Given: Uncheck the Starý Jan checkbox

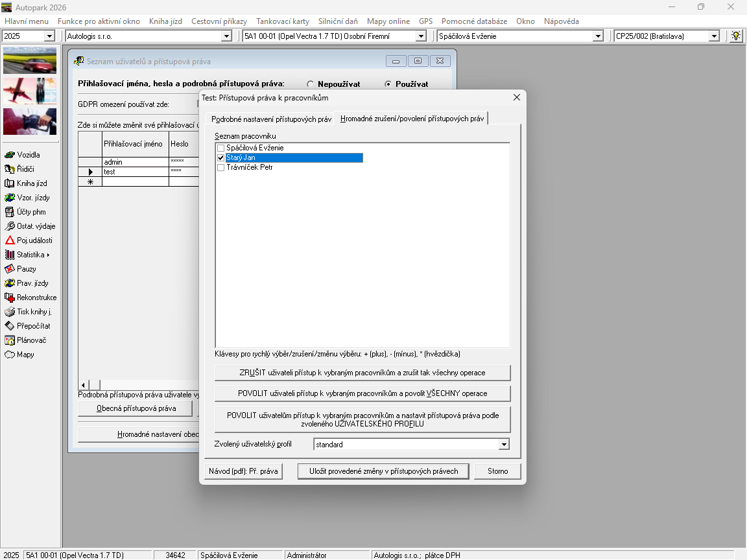Looking at the screenshot, I should coord(220,157).
